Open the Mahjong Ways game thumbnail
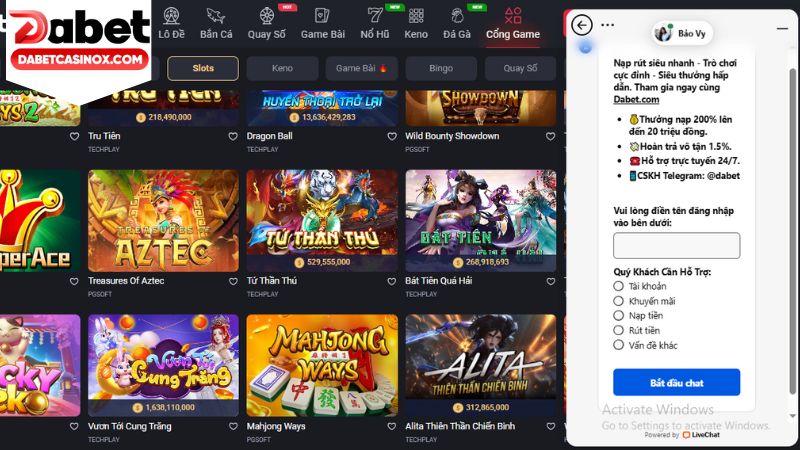The height and width of the screenshot is (450, 800). [322, 365]
